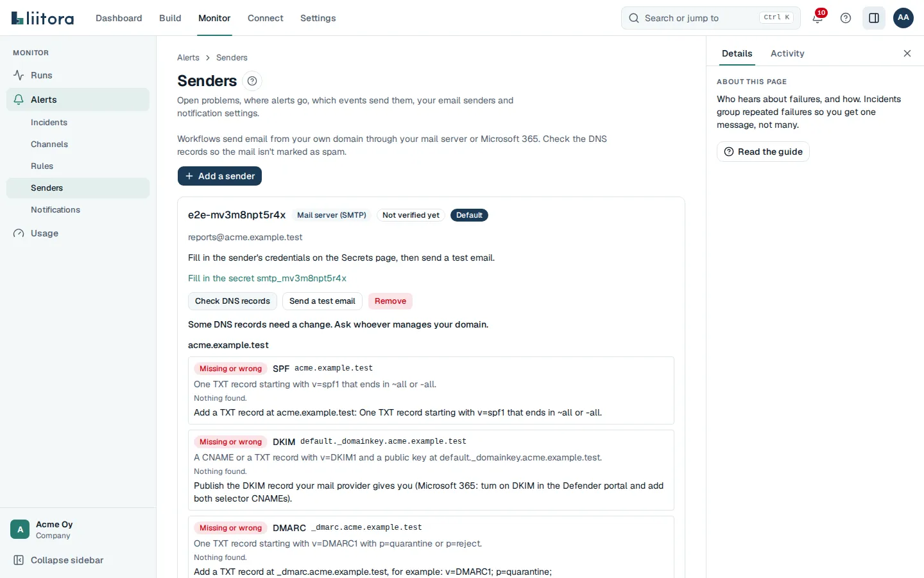
Task: Select Senders in sidebar
Action: point(78,188)
